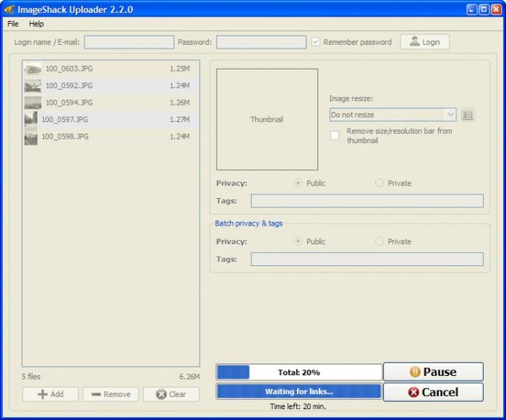Viewport: 506px width, 420px height.
Task: Select thumbnail of 100_0592.JPG
Action: click(x=33, y=86)
